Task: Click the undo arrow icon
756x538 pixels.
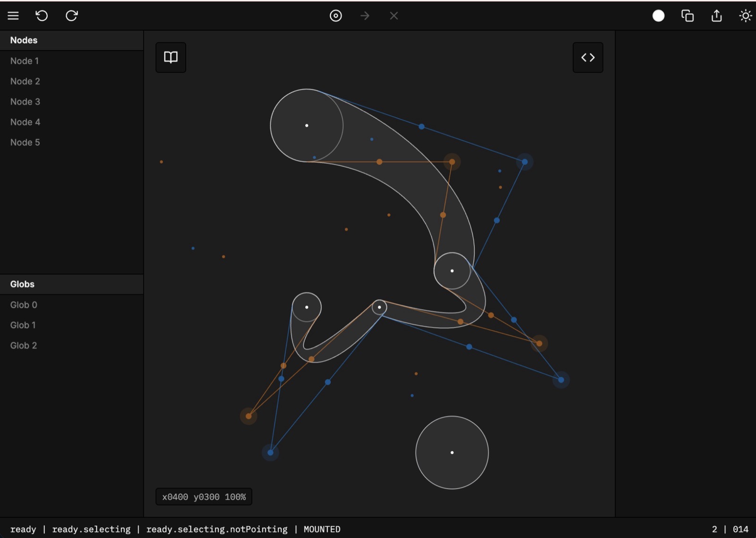Action: pos(42,16)
